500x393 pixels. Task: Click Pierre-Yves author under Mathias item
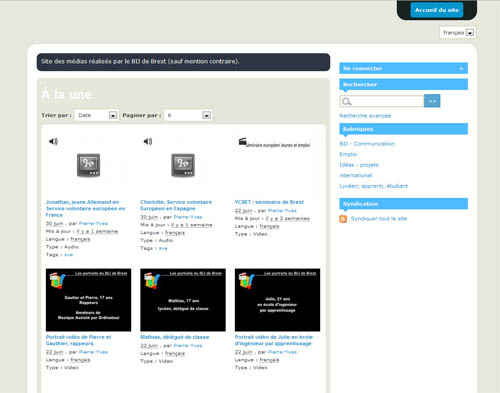(188, 346)
